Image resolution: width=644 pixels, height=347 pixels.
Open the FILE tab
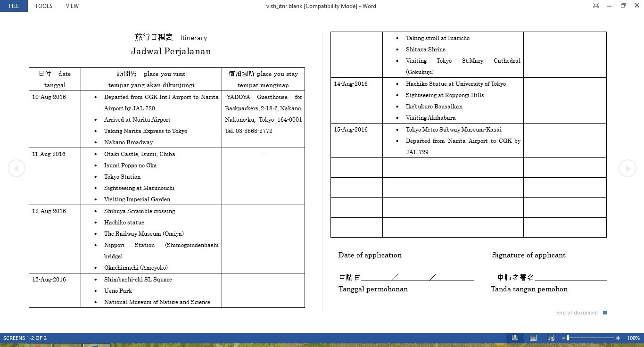pyautogui.click(x=14, y=6)
